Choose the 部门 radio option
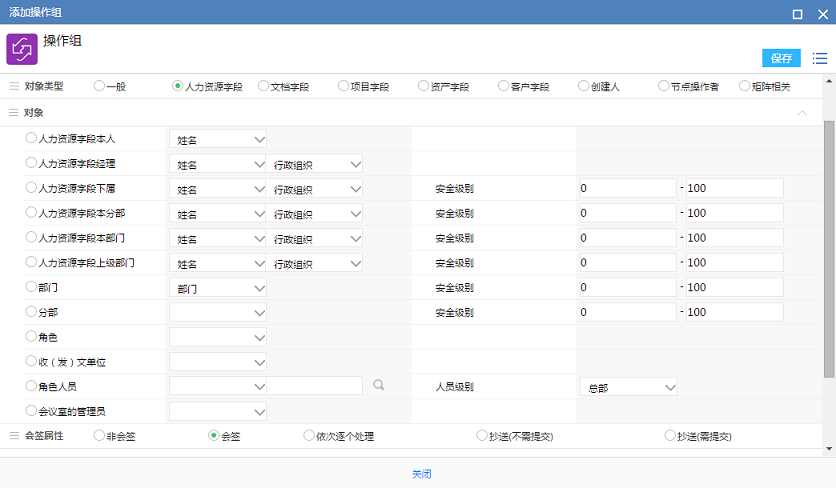Image resolution: width=836 pixels, height=488 pixels. (x=31, y=286)
